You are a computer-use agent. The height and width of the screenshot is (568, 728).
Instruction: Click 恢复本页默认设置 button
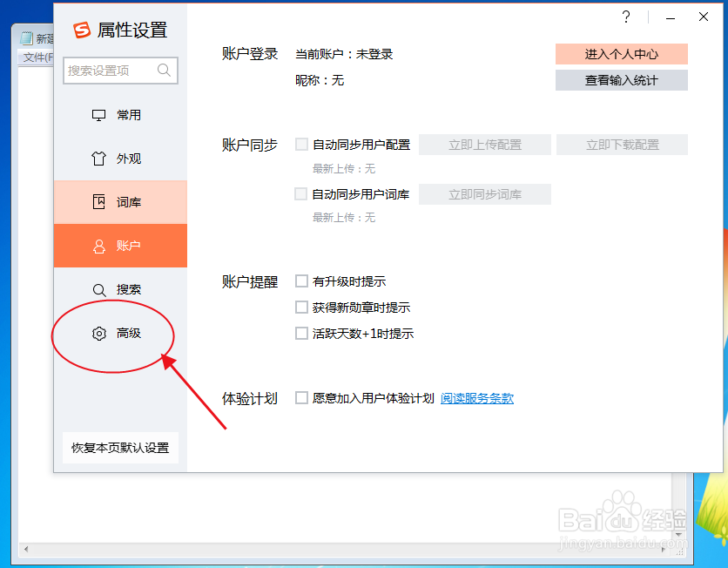(119, 447)
